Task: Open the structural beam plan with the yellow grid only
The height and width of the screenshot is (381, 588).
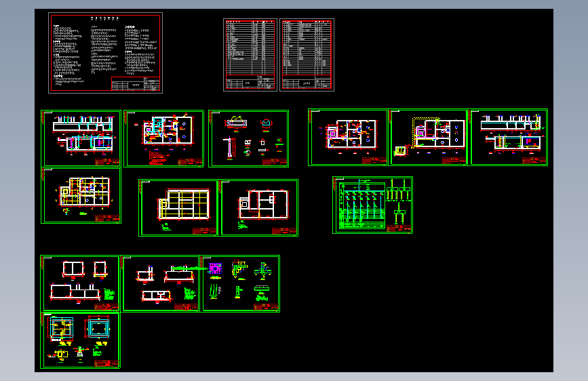Action: pos(178,207)
